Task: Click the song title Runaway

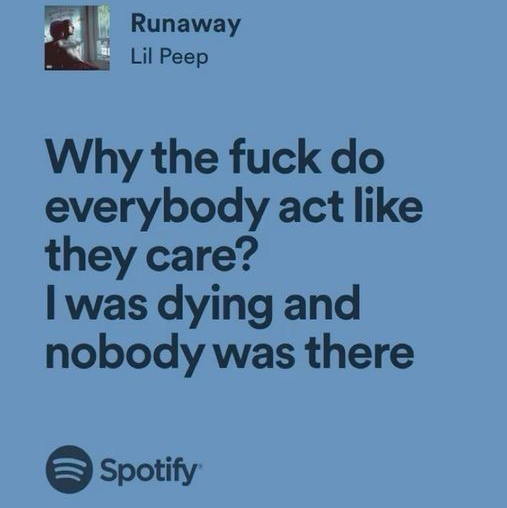Action: (186, 24)
